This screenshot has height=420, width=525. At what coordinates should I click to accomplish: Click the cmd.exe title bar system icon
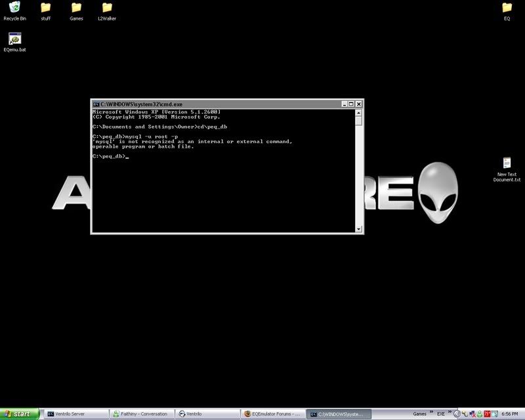tap(96, 104)
